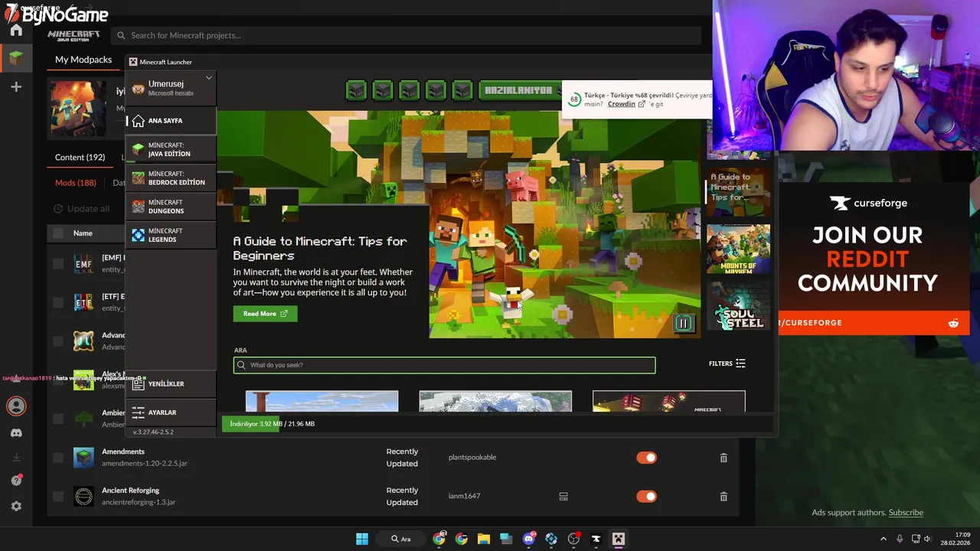
Task: Show hidden icons in the system tray
Action: 883,539
